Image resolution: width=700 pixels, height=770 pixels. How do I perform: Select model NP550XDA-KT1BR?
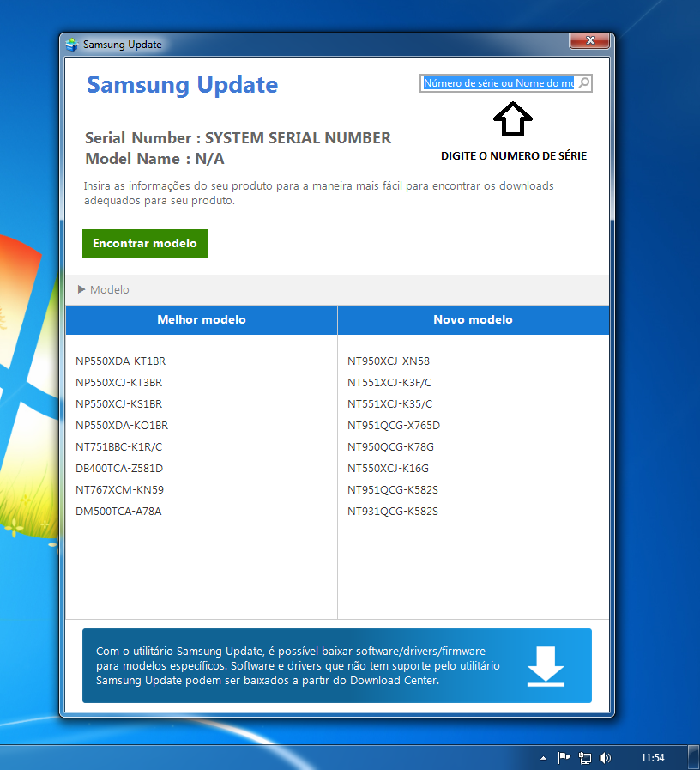[x=120, y=361]
